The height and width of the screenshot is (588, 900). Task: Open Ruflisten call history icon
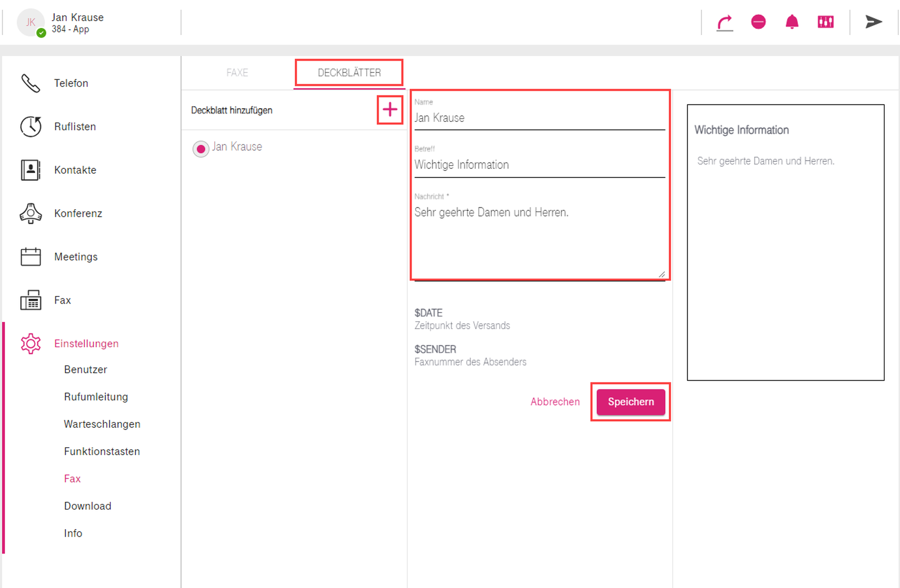click(31, 126)
